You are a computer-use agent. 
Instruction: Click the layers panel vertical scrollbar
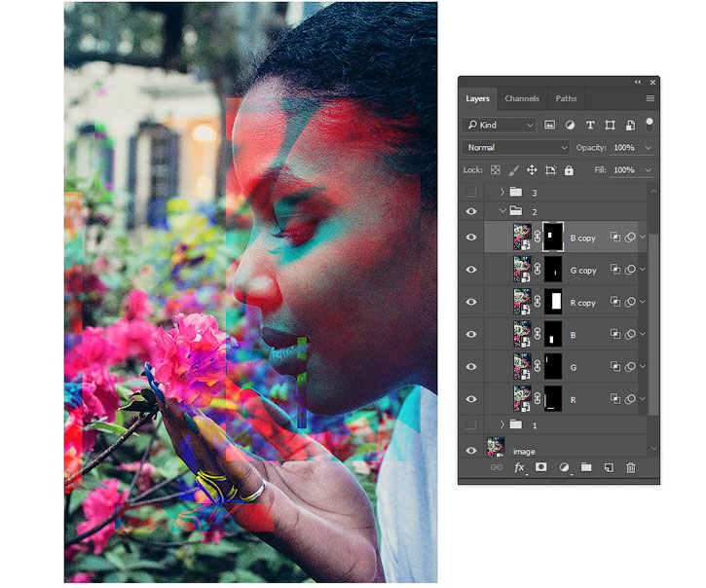(x=653, y=324)
